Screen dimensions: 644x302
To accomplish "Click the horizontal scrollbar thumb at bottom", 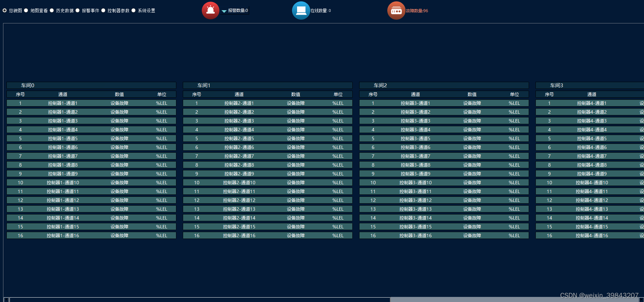I will 200,300.
